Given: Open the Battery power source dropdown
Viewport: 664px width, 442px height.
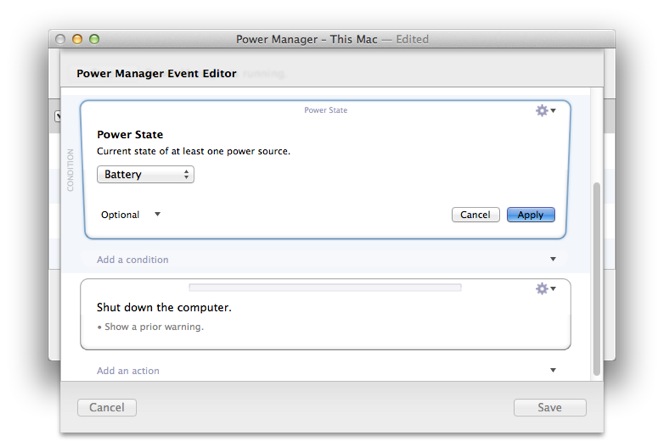Looking at the screenshot, I should [145, 174].
